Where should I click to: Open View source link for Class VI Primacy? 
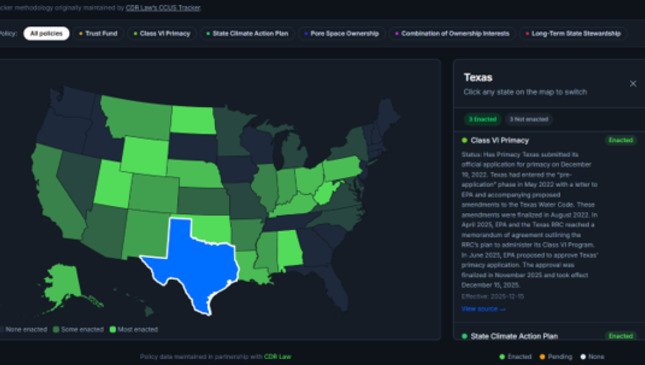coord(483,309)
